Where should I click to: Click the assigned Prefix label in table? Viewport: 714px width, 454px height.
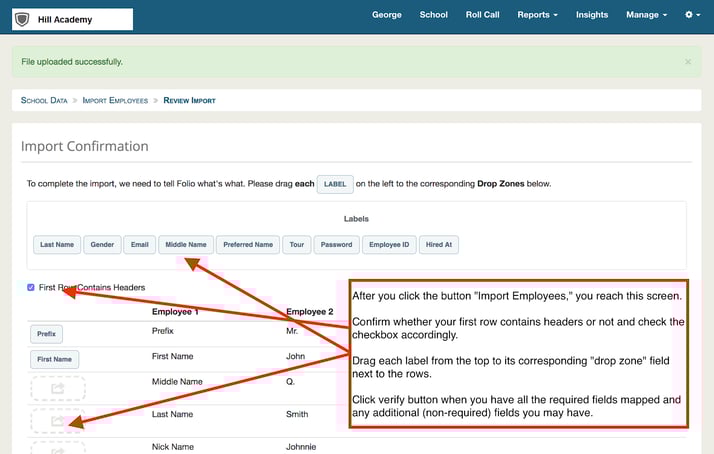coord(46,334)
